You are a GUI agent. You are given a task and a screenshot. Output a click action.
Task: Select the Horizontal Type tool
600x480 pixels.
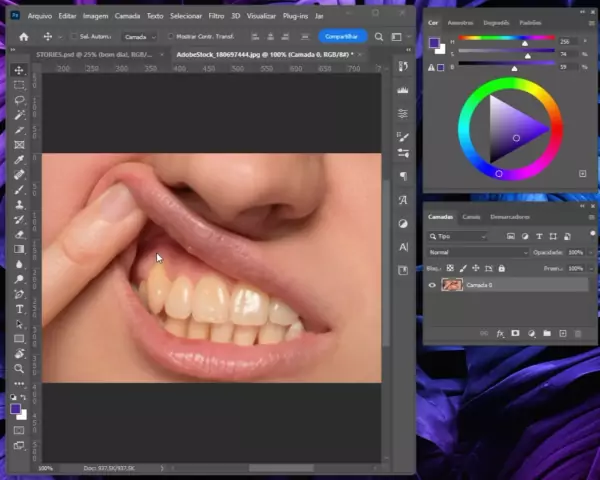coord(19,309)
